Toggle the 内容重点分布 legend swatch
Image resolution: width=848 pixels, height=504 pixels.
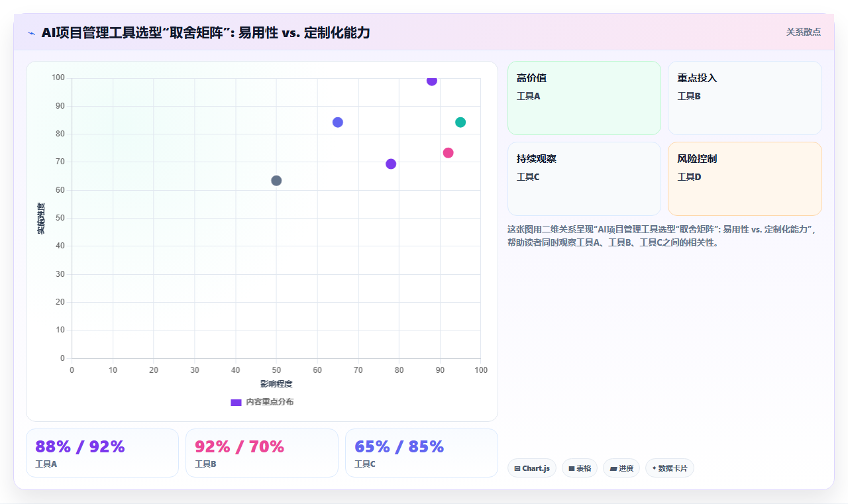(x=236, y=402)
